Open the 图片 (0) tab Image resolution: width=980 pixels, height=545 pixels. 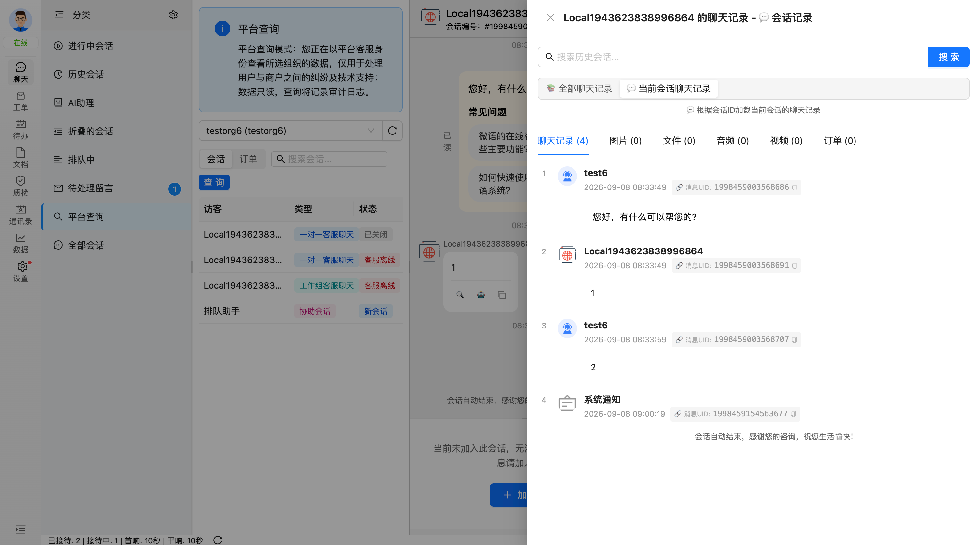(x=626, y=141)
